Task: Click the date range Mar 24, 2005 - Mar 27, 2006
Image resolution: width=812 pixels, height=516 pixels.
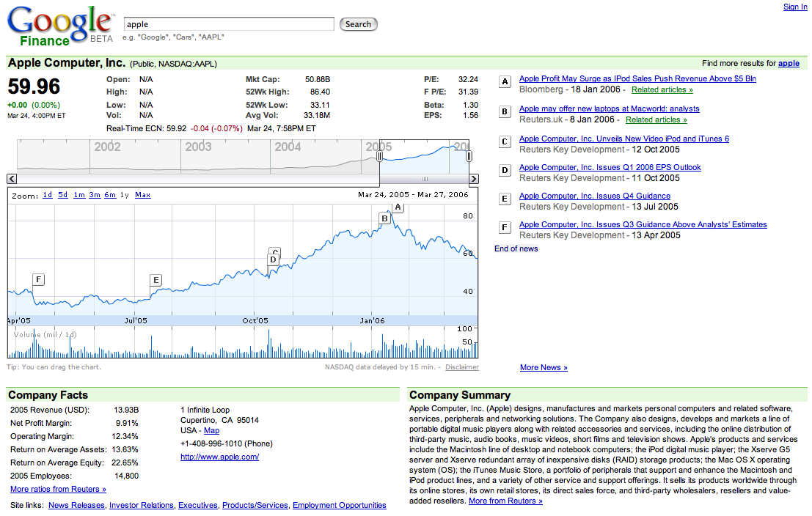Action: pyautogui.click(x=413, y=195)
